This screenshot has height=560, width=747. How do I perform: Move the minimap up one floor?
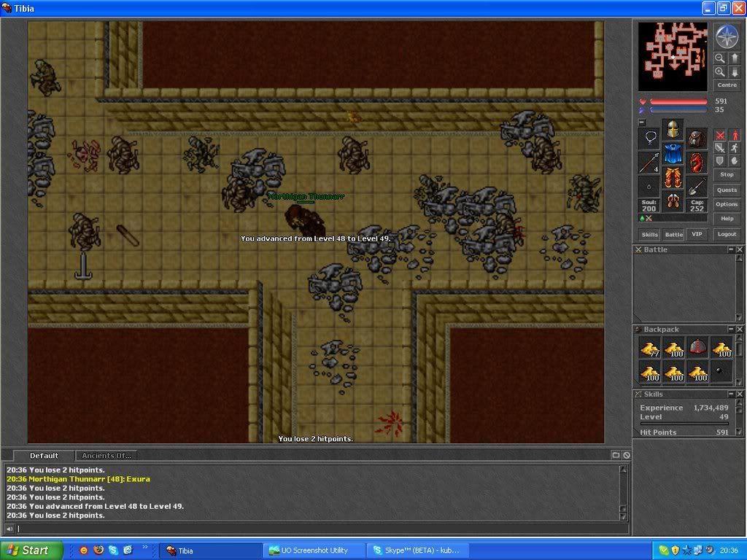pos(734,58)
